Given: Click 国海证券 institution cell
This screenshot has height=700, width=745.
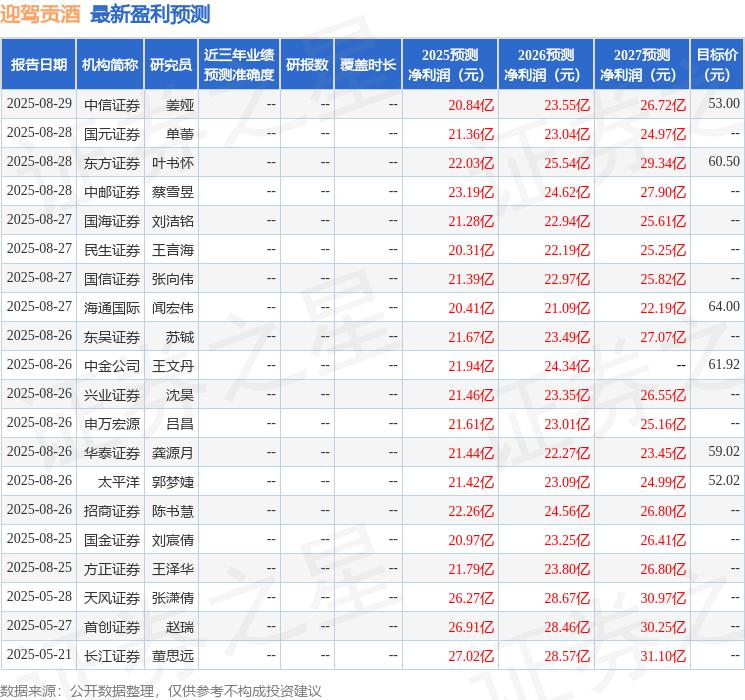Looking at the screenshot, I should 112,221.
